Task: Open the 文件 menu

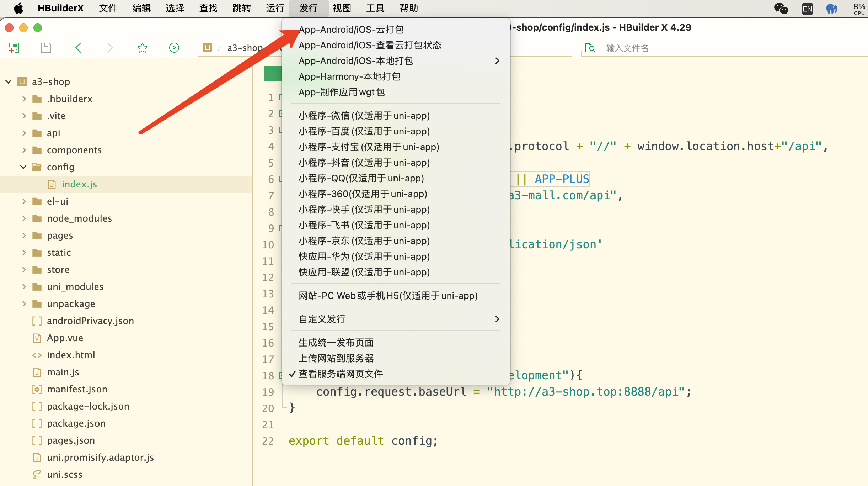Action: [108, 8]
